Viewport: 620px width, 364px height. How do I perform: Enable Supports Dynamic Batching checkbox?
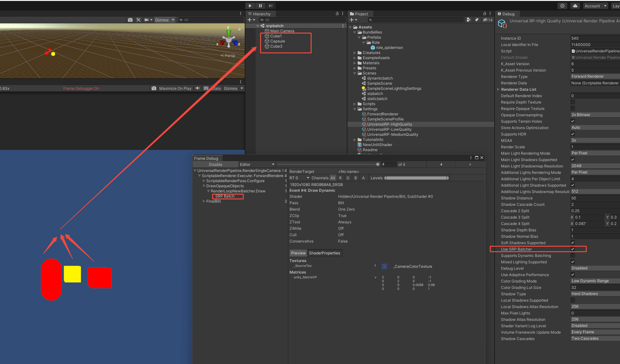tap(573, 256)
